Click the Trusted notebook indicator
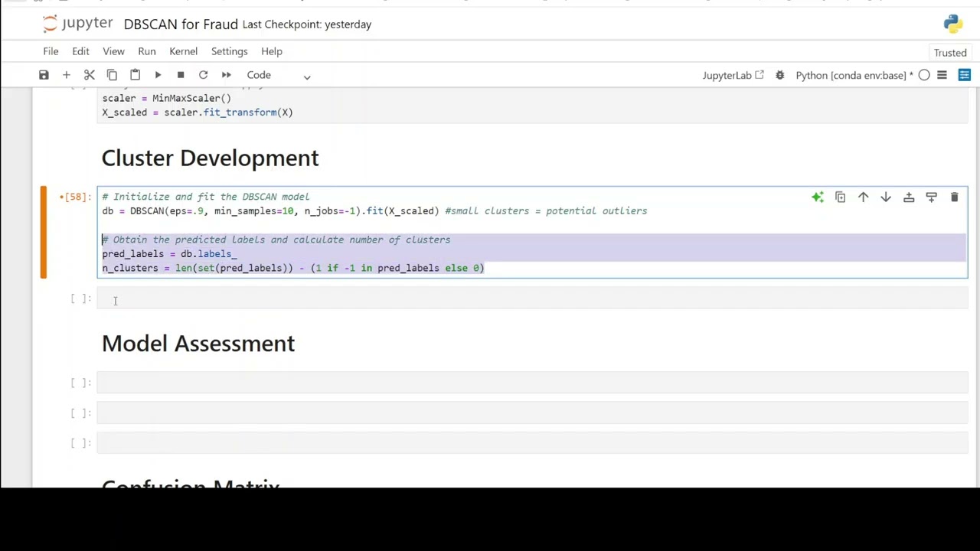This screenshot has height=551, width=980. click(x=950, y=53)
